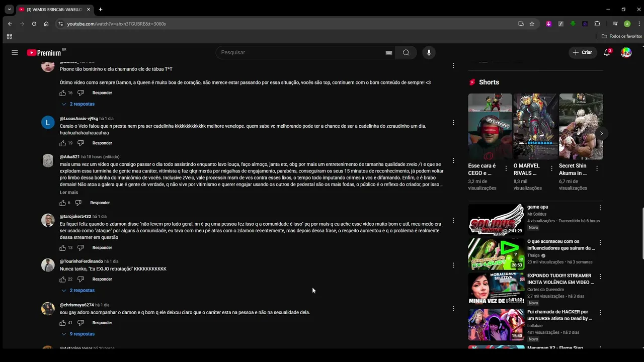
Task: Click the search magnifier button
Action: click(x=406, y=52)
